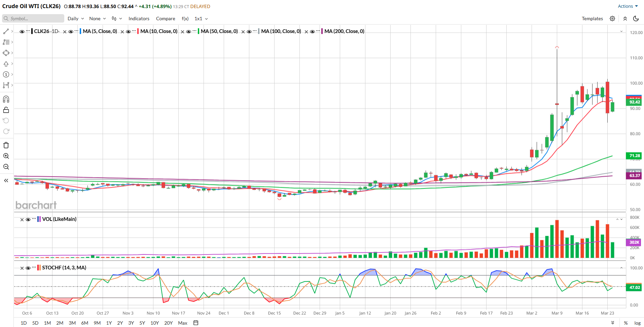Activate the magnet snap tool
This screenshot has width=644, height=327.
tap(6, 99)
